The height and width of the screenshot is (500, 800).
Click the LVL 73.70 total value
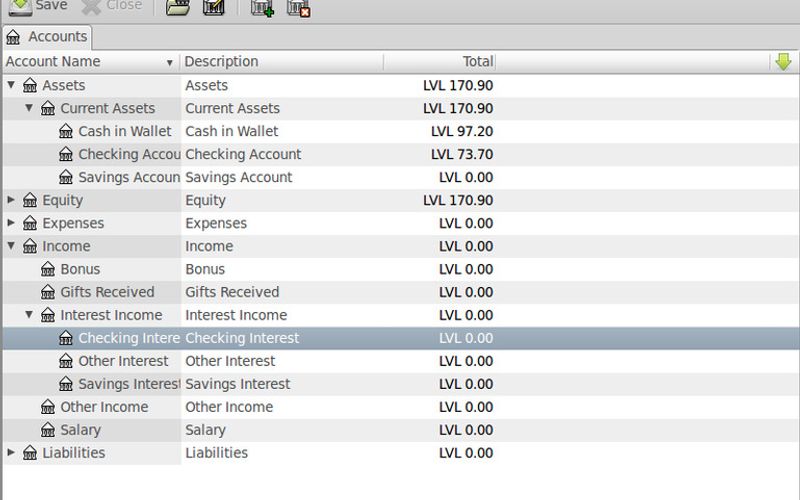pyautogui.click(x=462, y=154)
